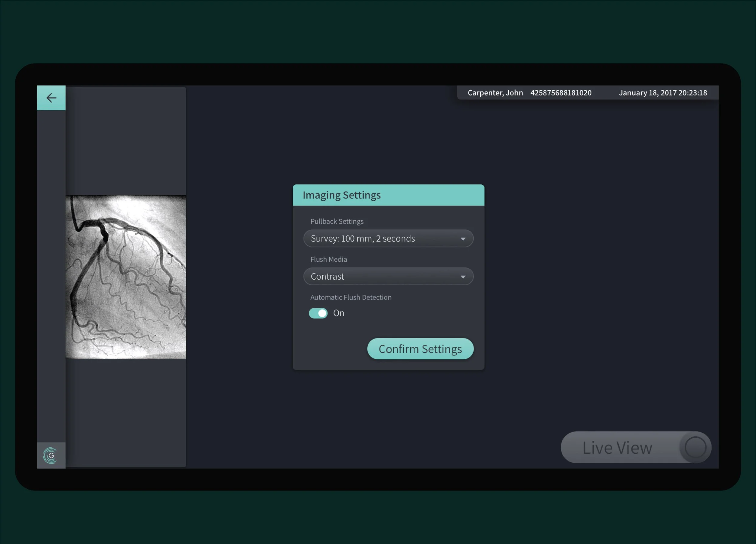756x544 pixels.
Task: Open the Flush Media dropdown
Action: [x=388, y=277]
